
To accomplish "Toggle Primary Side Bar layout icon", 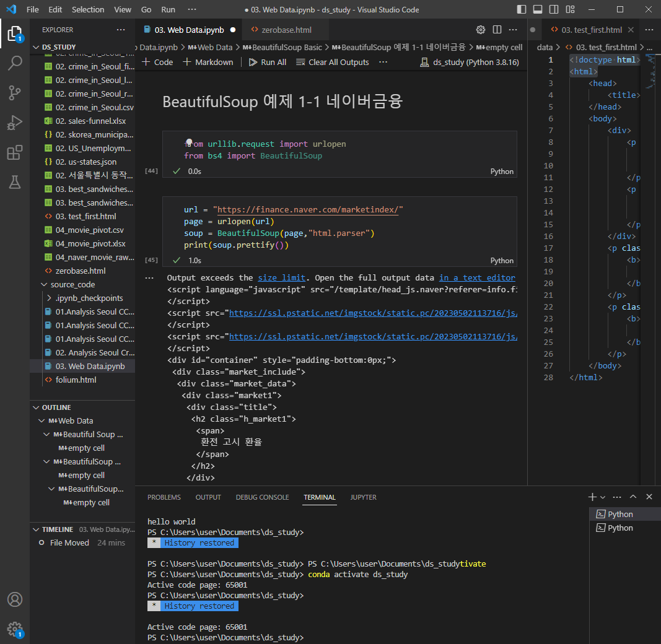I will point(522,9).
